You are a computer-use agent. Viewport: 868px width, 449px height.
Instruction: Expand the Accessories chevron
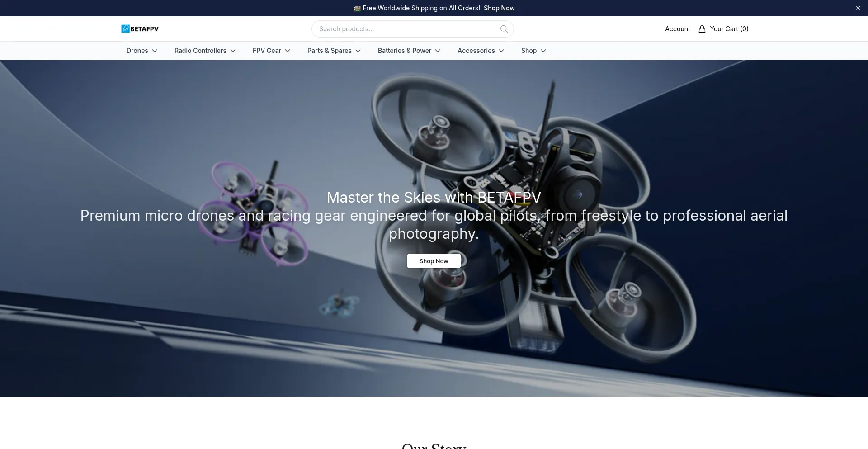pyautogui.click(x=501, y=51)
